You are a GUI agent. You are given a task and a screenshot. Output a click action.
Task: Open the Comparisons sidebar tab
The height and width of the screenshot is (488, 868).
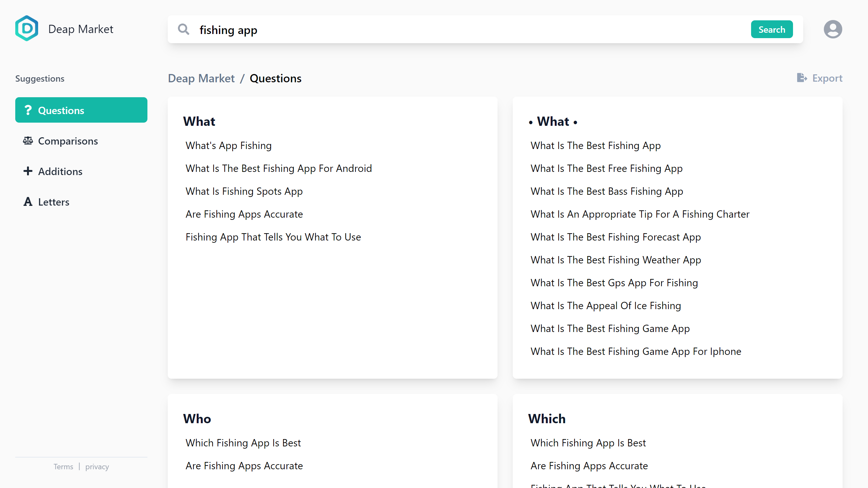(x=67, y=141)
